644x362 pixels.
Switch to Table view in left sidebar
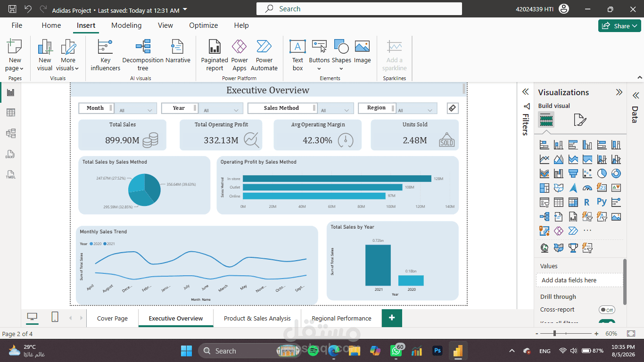10,112
